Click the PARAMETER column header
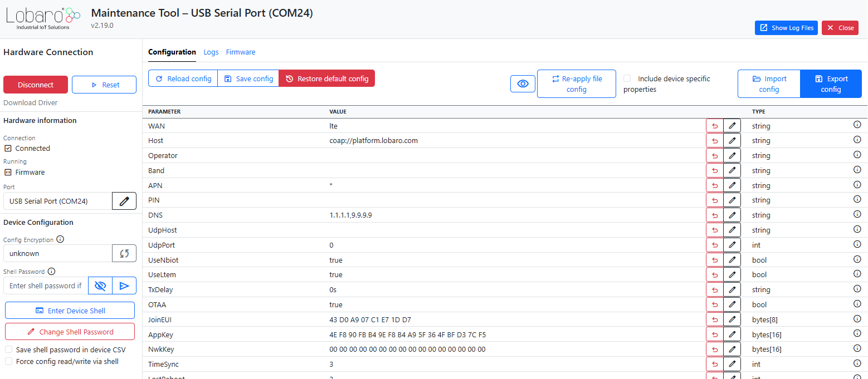The height and width of the screenshot is (379, 868). tap(164, 111)
